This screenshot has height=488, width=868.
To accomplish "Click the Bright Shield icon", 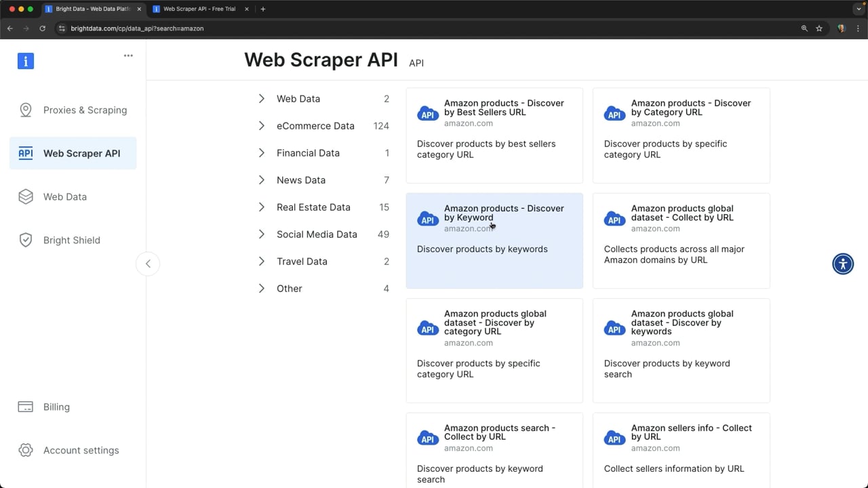I will [26, 240].
